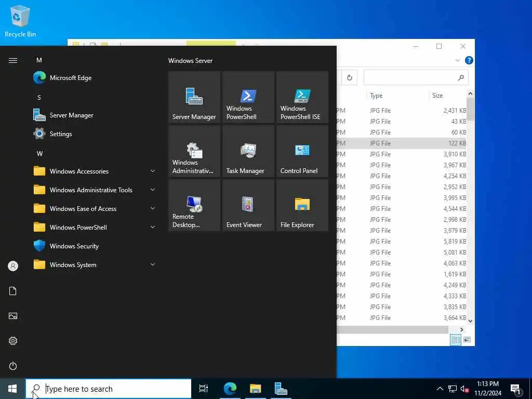Open Server Manager from the app list

coord(95,115)
